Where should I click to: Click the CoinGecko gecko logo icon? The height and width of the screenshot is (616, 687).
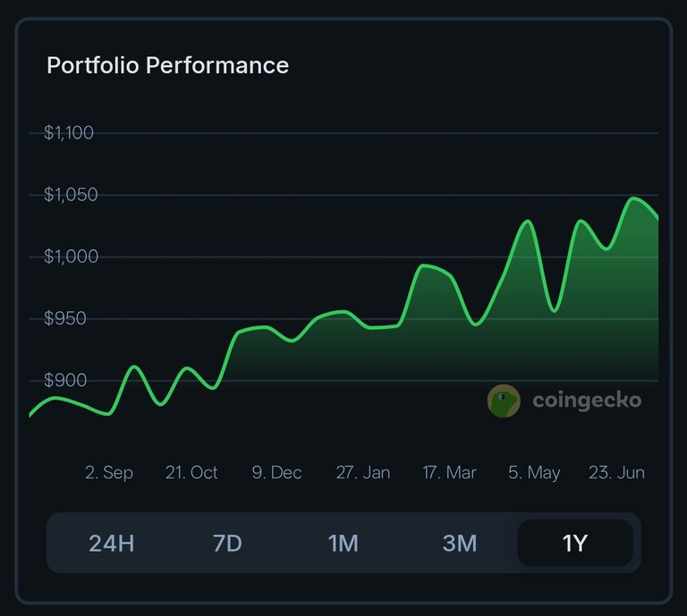pyautogui.click(x=504, y=401)
